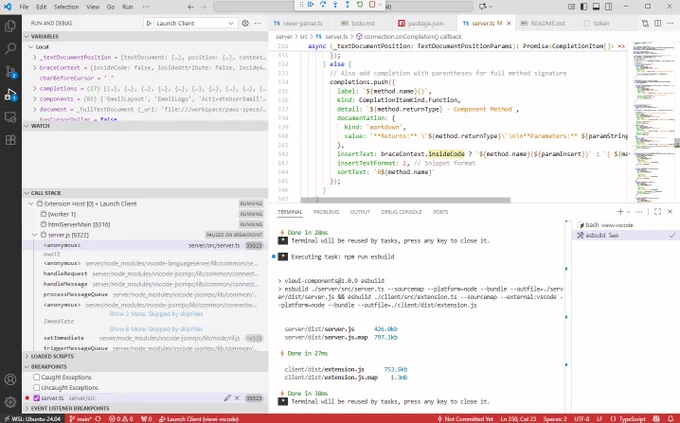Open the Explorer view in activity bar
This screenshot has height=423, width=680.
coord(10,26)
